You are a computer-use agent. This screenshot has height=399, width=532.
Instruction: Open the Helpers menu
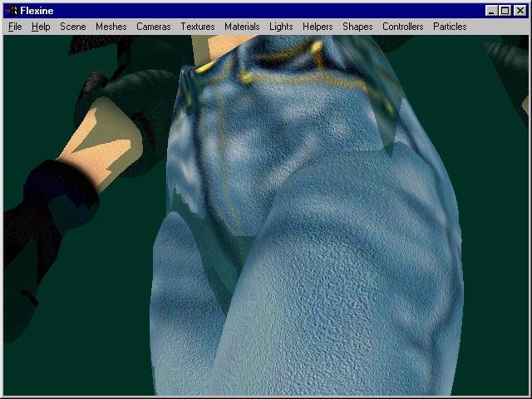point(318,27)
